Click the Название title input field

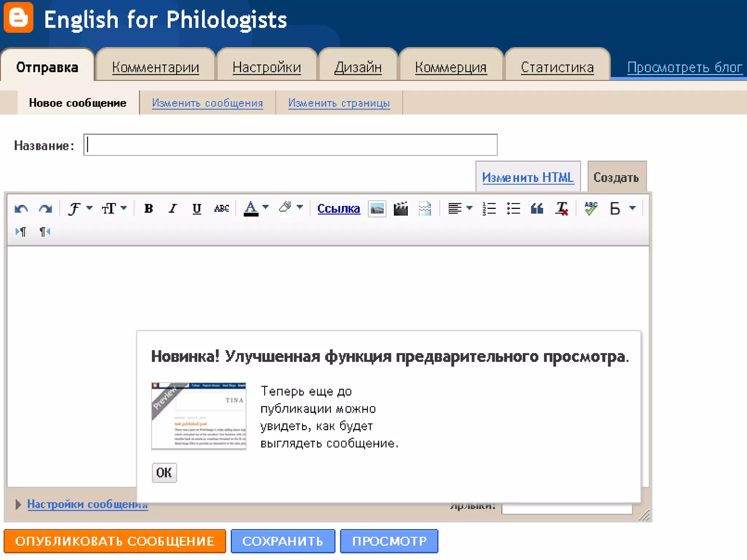pos(290,145)
